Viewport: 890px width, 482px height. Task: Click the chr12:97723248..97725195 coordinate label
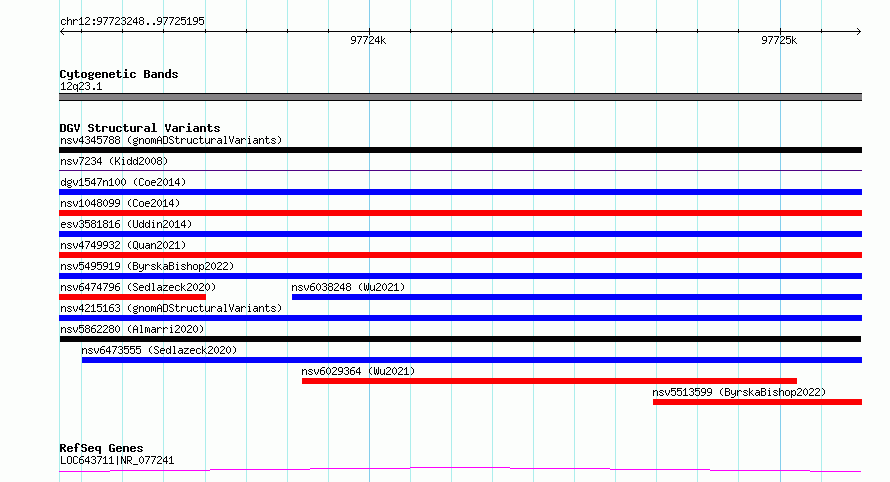(x=132, y=21)
